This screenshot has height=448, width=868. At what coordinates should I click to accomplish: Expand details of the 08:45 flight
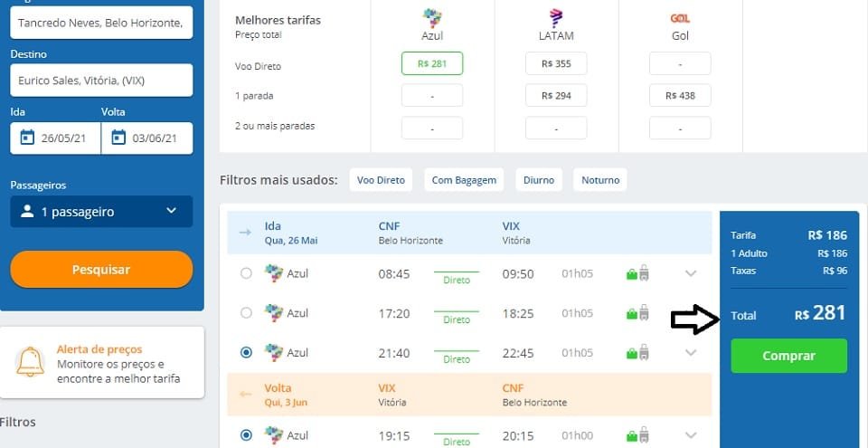[x=690, y=273]
